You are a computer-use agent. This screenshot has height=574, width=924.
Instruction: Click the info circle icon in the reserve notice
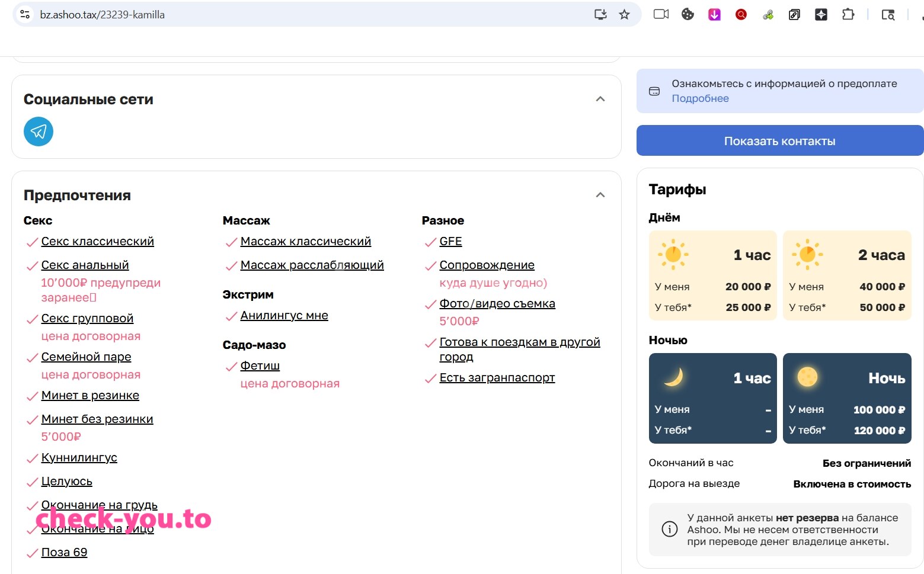pyautogui.click(x=670, y=529)
